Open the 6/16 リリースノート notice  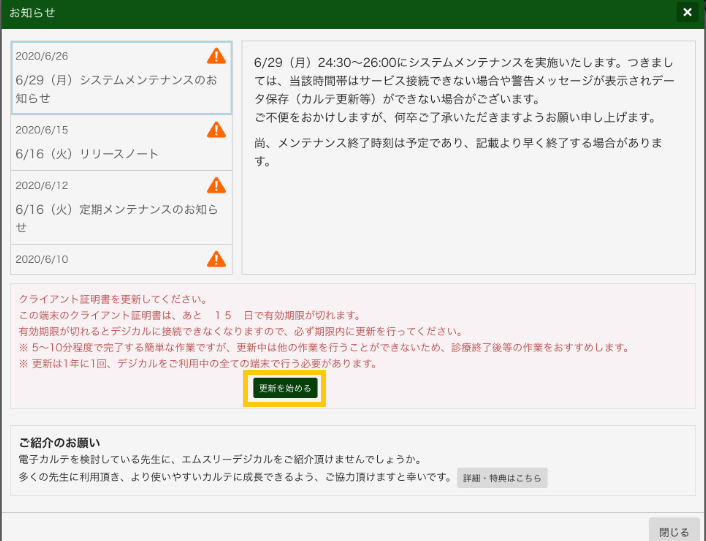click(x=122, y=143)
